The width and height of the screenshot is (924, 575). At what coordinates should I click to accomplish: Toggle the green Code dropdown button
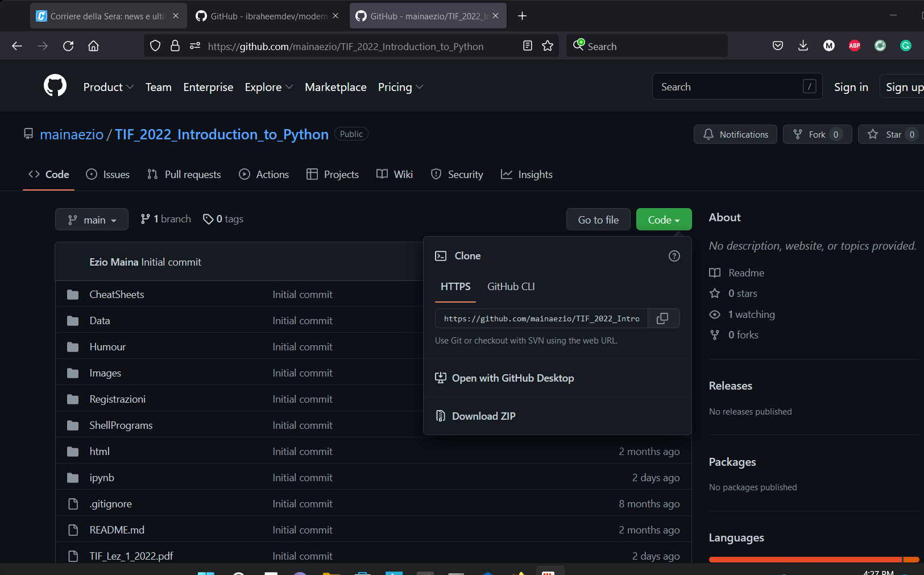(664, 220)
